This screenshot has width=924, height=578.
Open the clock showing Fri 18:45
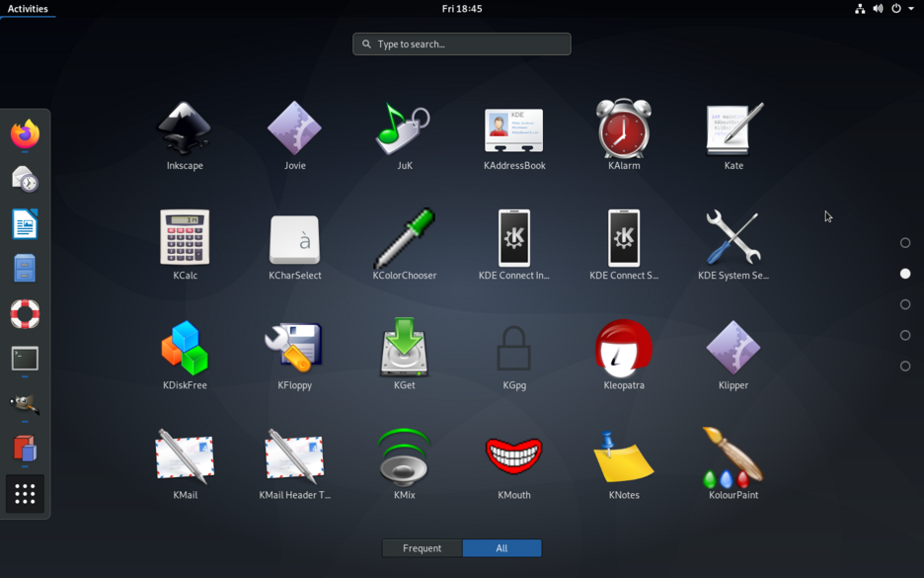(462, 8)
